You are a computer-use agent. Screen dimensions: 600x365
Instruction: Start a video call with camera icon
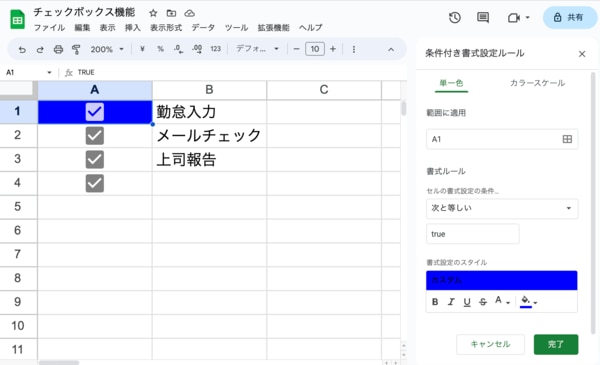(514, 18)
